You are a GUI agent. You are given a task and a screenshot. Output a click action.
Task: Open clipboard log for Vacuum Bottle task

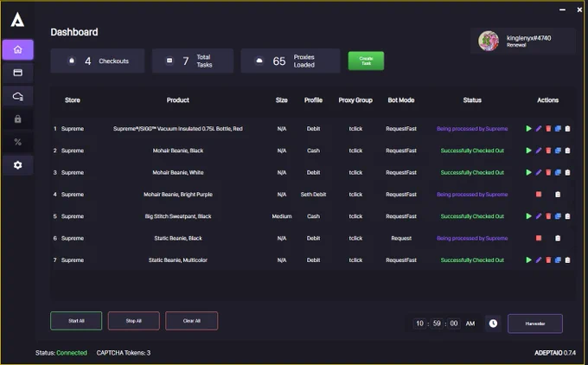tap(568, 129)
